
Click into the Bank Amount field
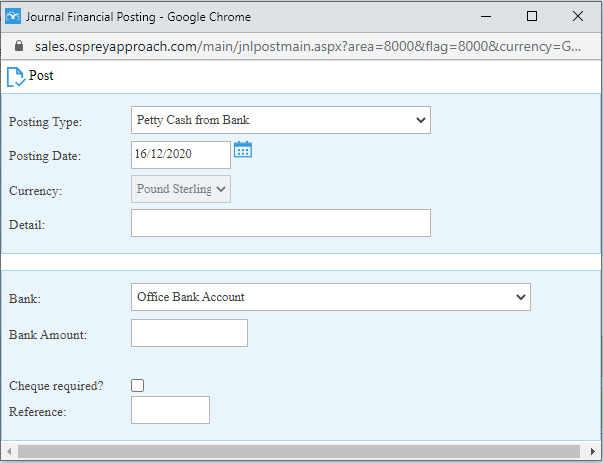coord(189,333)
